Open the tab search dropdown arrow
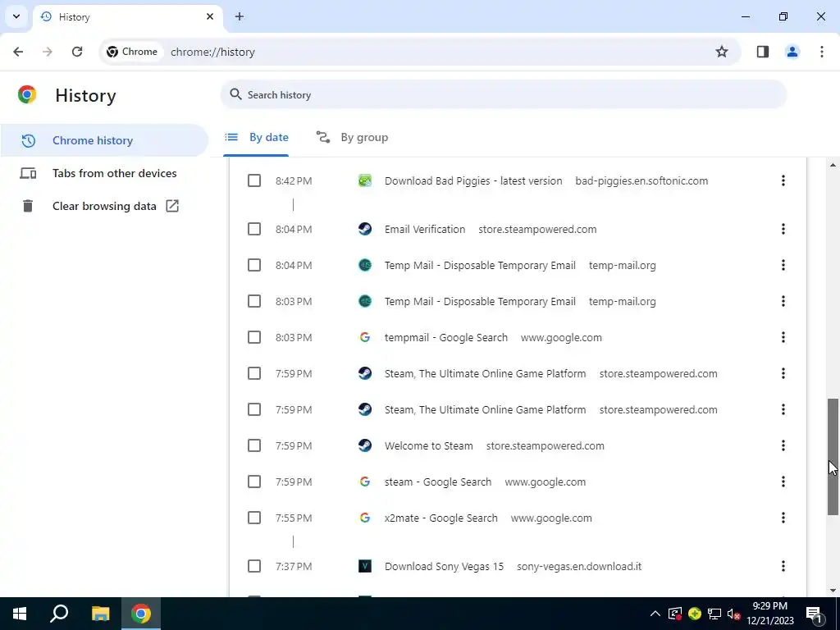The height and width of the screenshot is (630, 840). pyautogui.click(x=16, y=16)
